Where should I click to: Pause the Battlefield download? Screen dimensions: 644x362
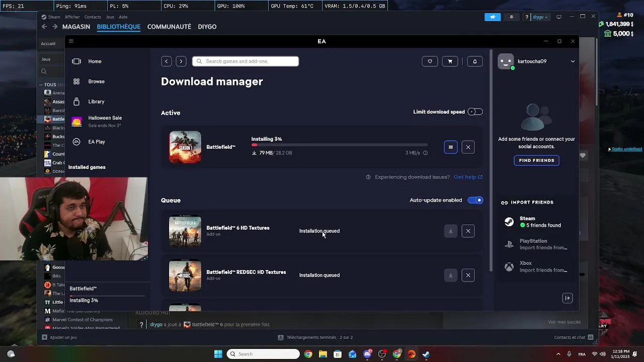coord(451,147)
